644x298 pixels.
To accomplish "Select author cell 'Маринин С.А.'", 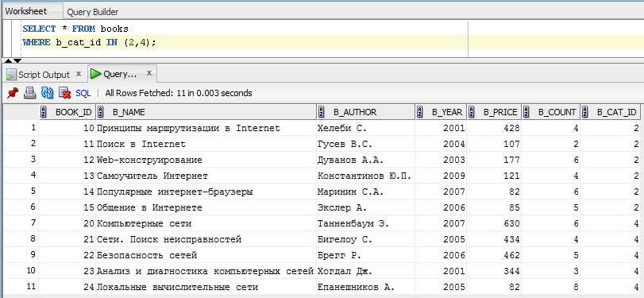I will tap(366, 192).
